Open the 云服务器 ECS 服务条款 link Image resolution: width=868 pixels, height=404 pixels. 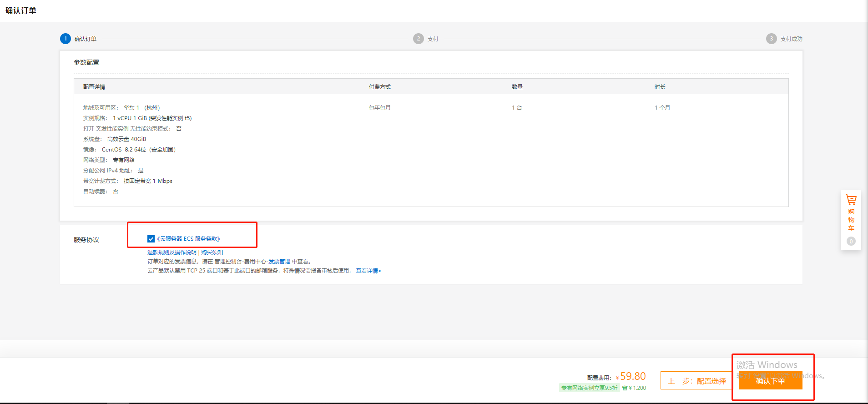(189, 239)
